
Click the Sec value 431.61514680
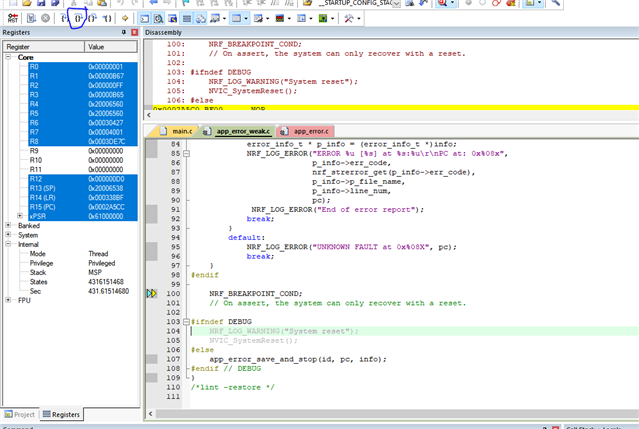tap(108, 291)
